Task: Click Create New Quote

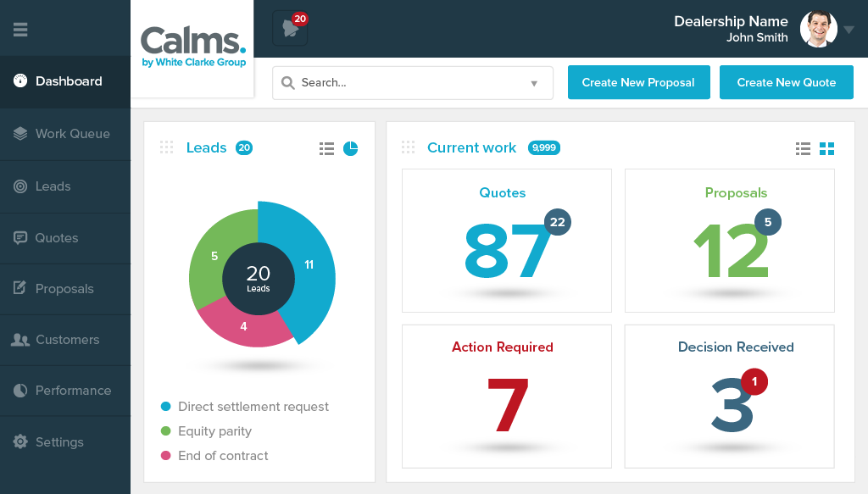Action: click(x=786, y=82)
